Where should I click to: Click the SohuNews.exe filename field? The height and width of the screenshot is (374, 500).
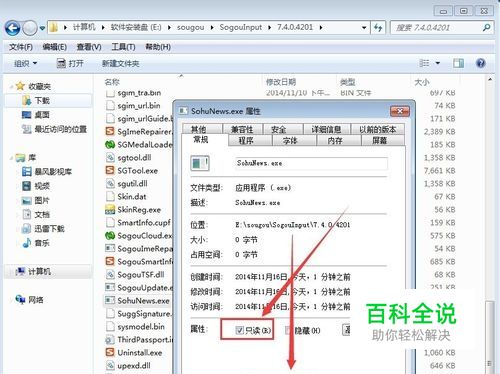pos(311,163)
